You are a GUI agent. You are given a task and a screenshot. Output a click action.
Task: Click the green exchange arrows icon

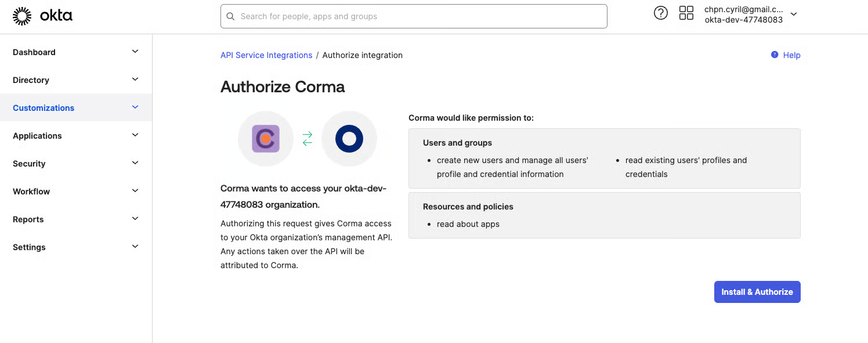coord(308,139)
